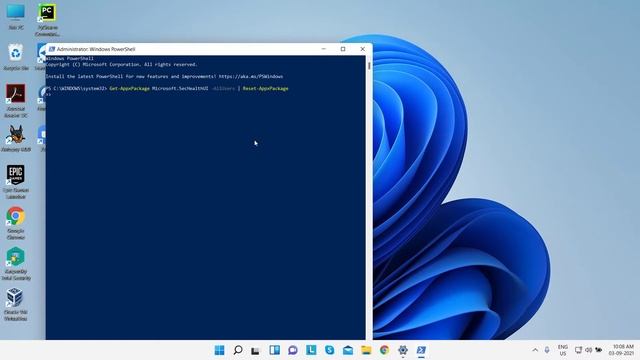Image resolution: width=640 pixels, height=360 pixels.
Task: Minimize the PowerShell window
Action: 324,49
